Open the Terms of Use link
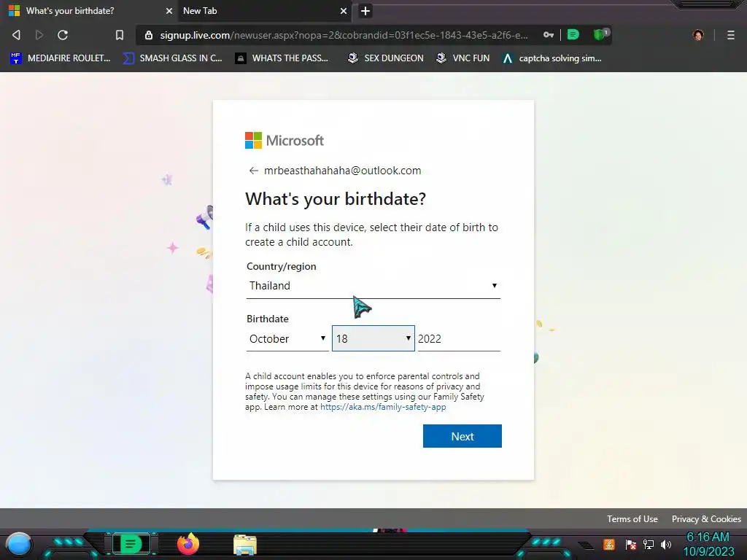 632,519
